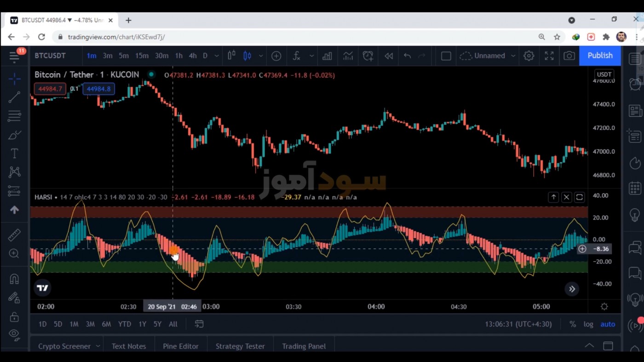
Task: Open the Strategy Tester tab
Action: coord(240,346)
